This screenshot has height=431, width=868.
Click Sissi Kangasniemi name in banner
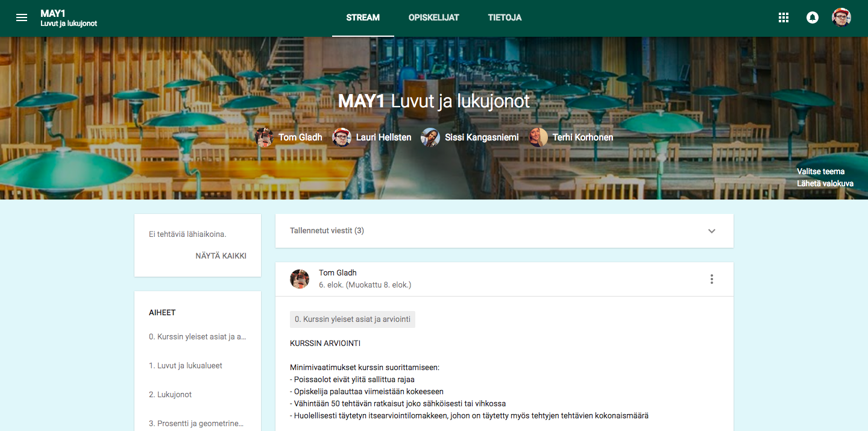tap(482, 137)
